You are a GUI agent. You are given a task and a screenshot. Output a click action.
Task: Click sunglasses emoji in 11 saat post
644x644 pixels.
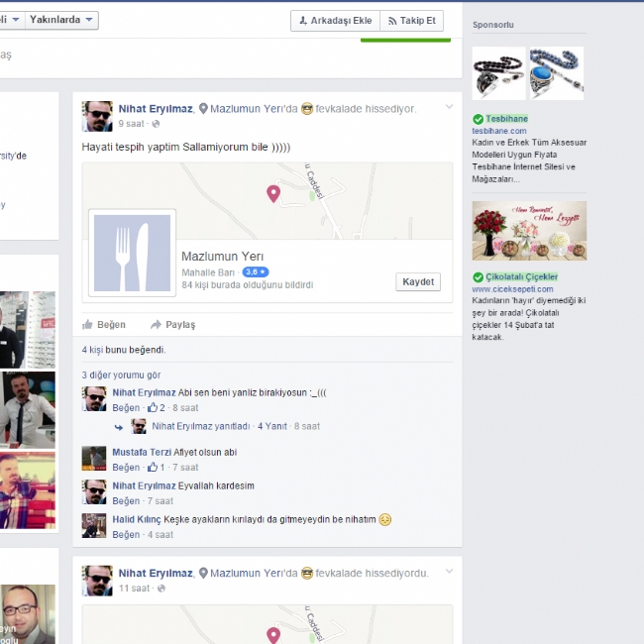[x=307, y=573]
